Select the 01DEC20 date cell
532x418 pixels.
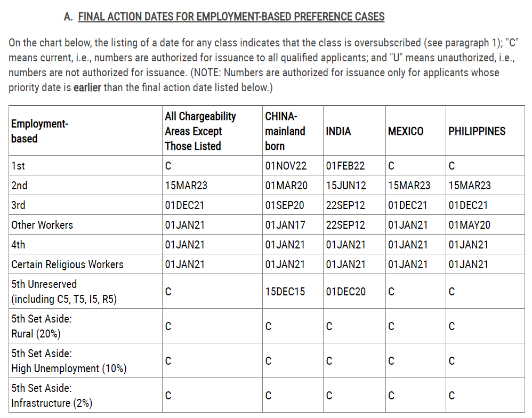pyautogui.click(x=345, y=292)
